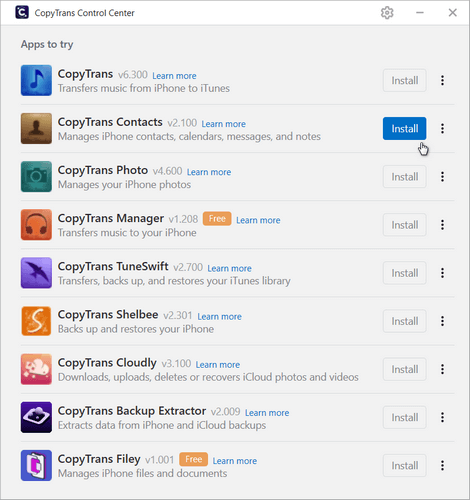Open more options menu for CopyTrans Cloudly

click(x=442, y=369)
